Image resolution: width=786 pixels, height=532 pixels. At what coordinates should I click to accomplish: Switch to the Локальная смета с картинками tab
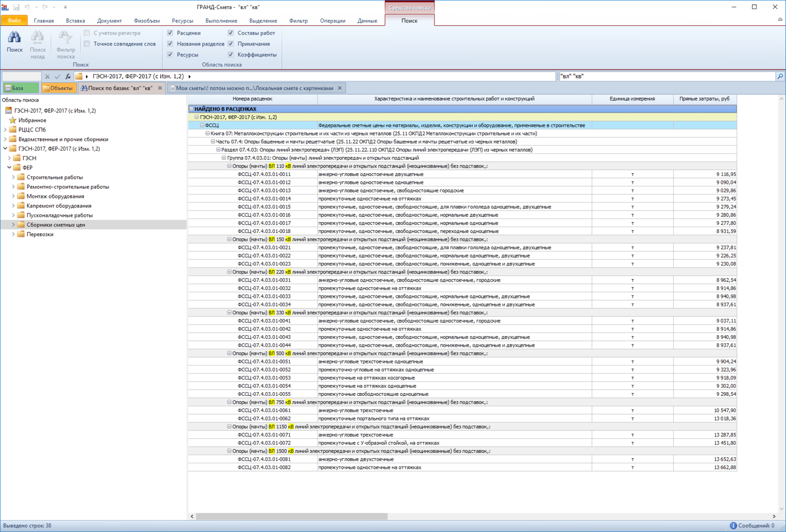(x=254, y=88)
